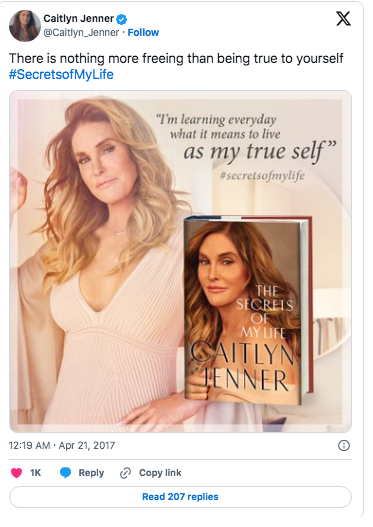The height and width of the screenshot is (527, 373).
Task: Click the tweet text about being true
Action: [x=176, y=58]
